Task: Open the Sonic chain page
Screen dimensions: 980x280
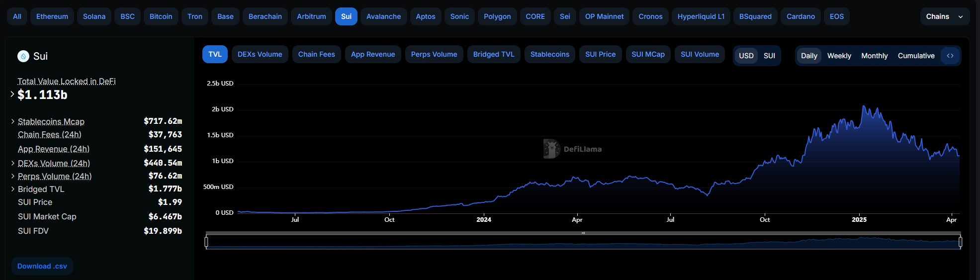Action: point(459,16)
